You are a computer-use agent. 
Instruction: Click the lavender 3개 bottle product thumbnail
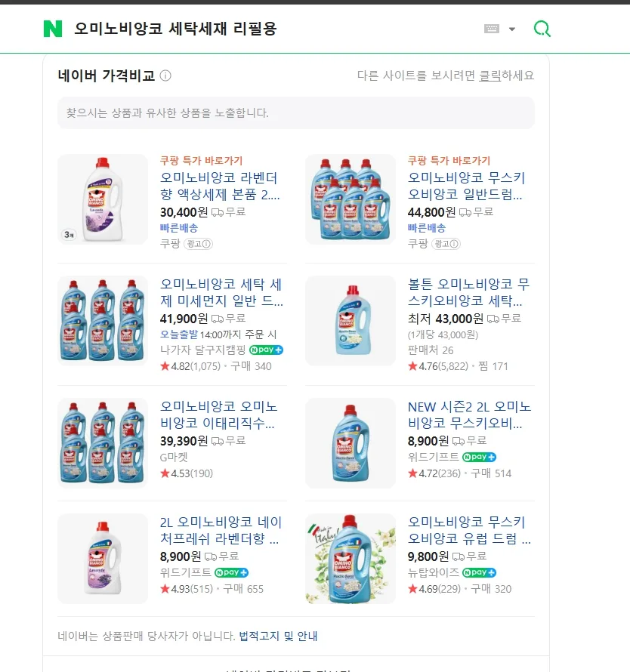click(x=103, y=199)
